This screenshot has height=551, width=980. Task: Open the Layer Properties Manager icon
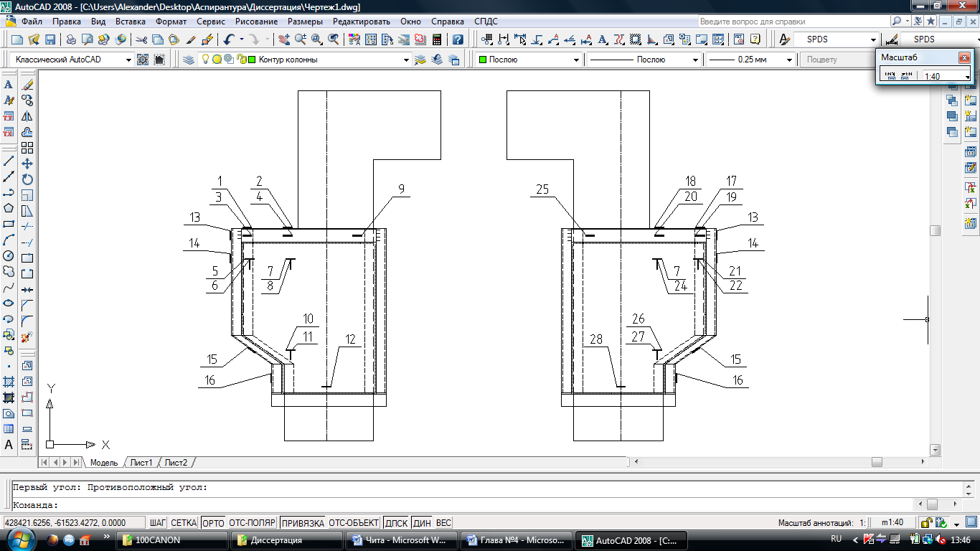[189, 60]
